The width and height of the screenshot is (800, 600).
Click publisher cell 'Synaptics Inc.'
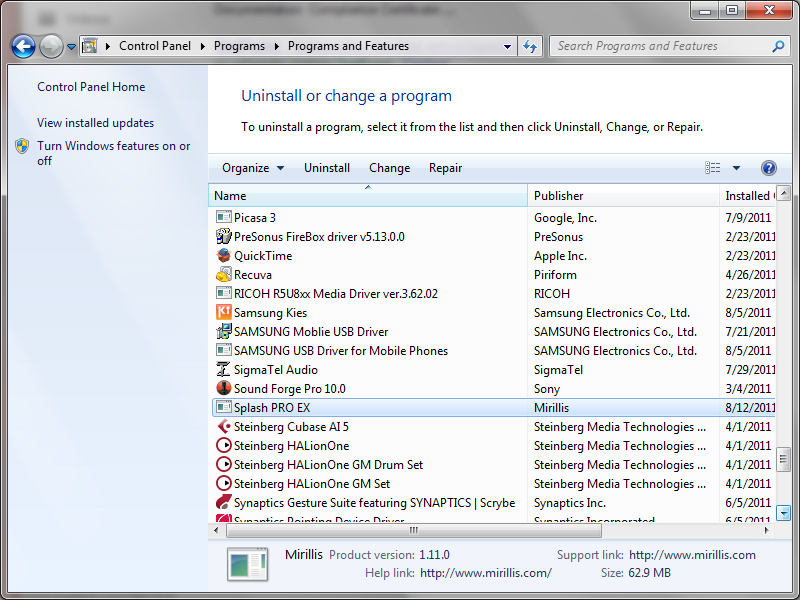tap(570, 503)
